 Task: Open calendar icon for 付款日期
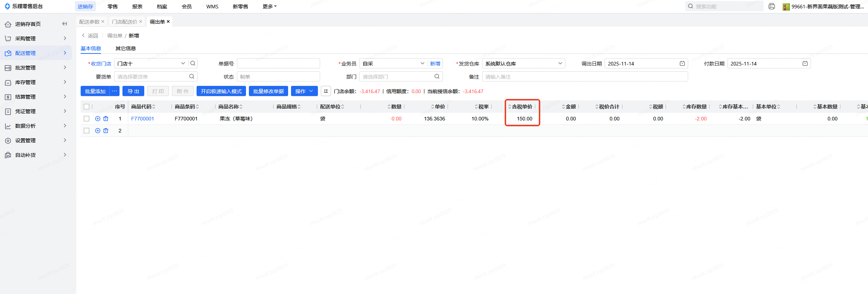click(x=805, y=64)
